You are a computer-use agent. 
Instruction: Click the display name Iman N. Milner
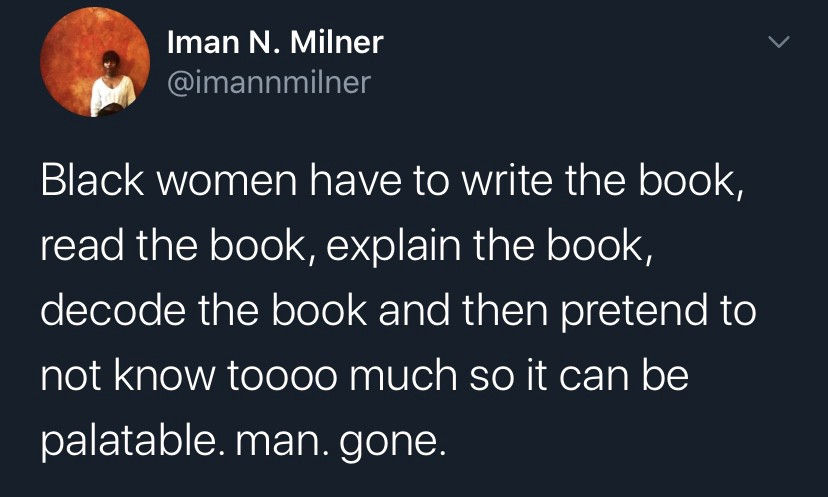275,42
